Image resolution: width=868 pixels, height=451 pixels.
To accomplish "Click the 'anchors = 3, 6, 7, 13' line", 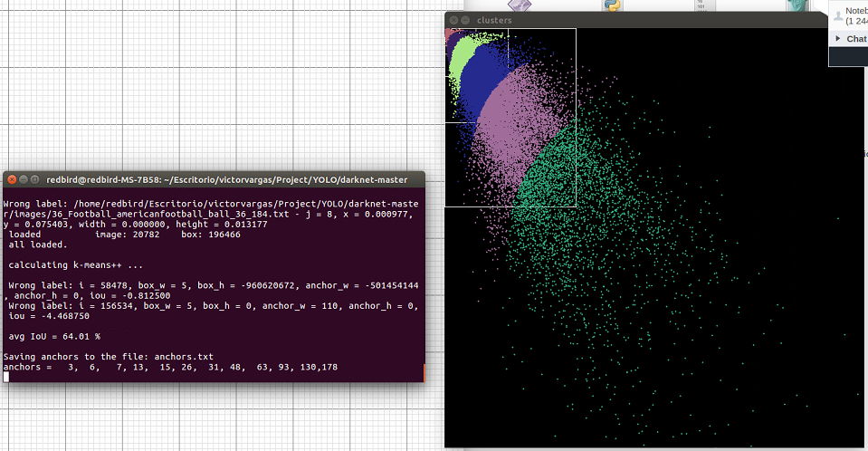I will click(170, 367).
